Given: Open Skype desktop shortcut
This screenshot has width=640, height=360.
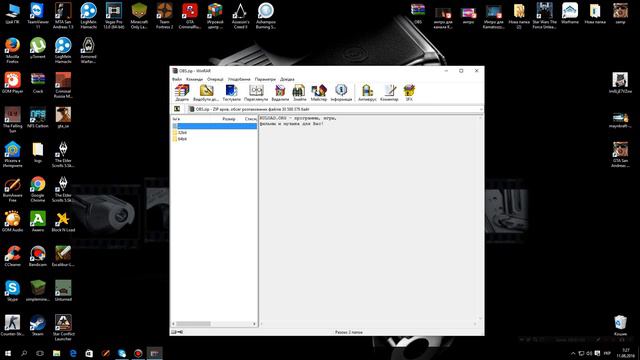Looking at the screenshot, I should point(12,291).
